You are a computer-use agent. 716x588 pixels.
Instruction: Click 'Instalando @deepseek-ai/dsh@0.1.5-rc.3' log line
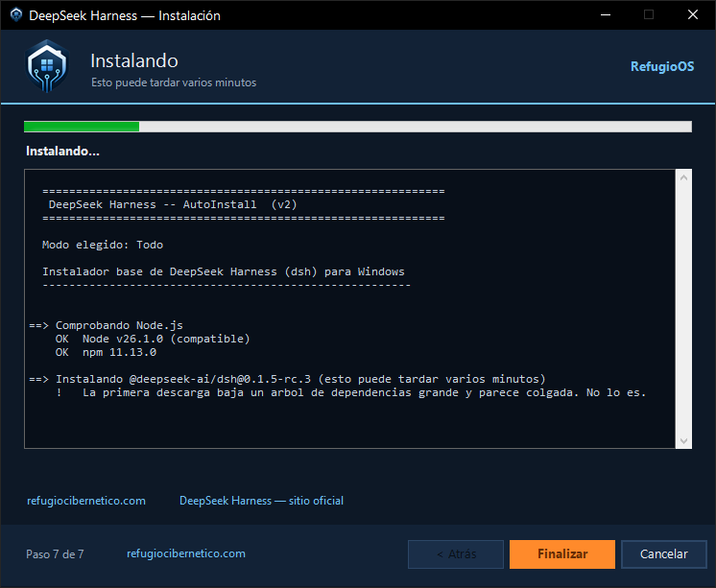pyautogui.click(x=287, y=379)
